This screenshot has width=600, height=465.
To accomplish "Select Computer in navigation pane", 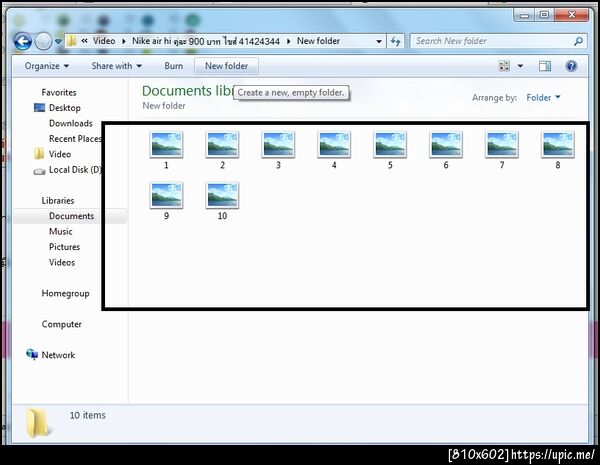I will click(62, 324).
